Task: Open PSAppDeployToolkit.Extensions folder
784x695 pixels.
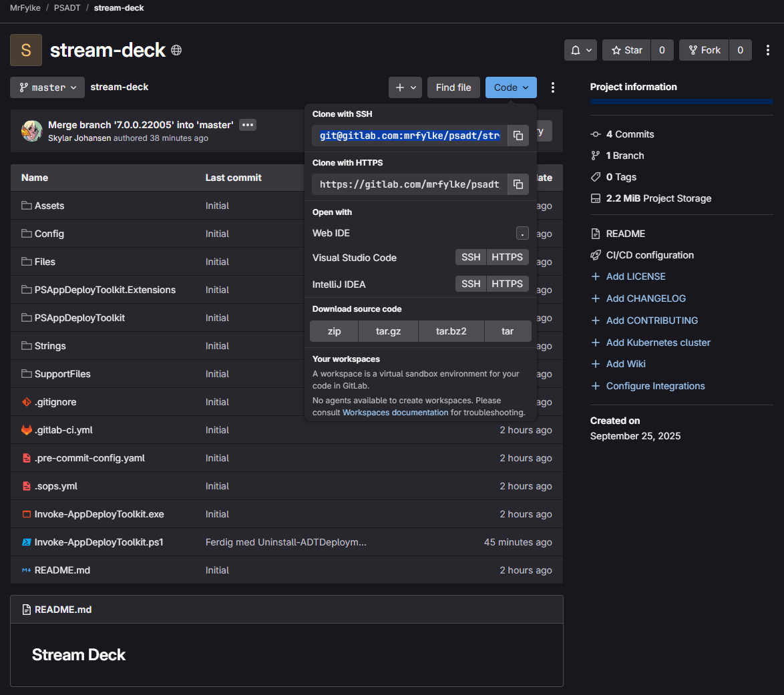Action: pos(105,290)
